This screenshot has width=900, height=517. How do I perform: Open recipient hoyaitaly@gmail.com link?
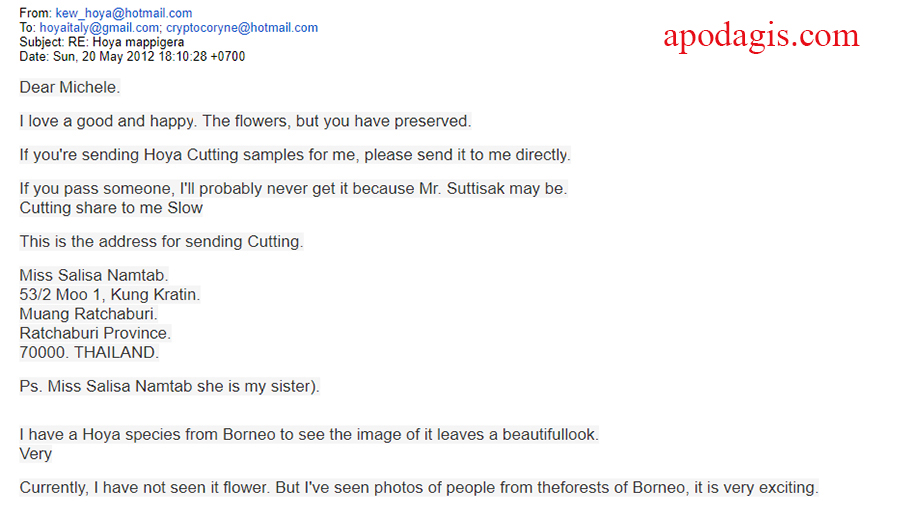(x=99, y=28)
